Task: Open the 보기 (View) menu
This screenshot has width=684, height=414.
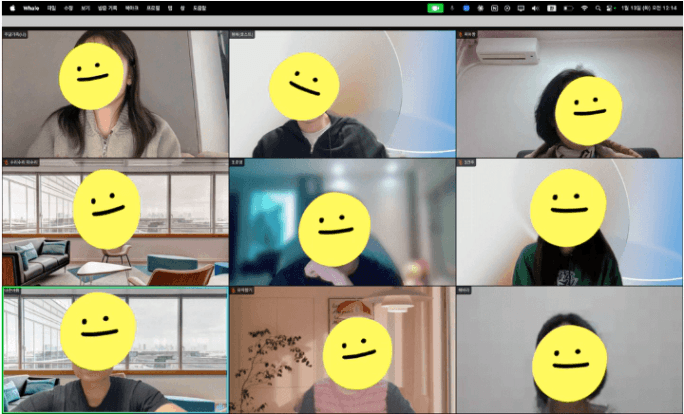Action: (85, 8)
